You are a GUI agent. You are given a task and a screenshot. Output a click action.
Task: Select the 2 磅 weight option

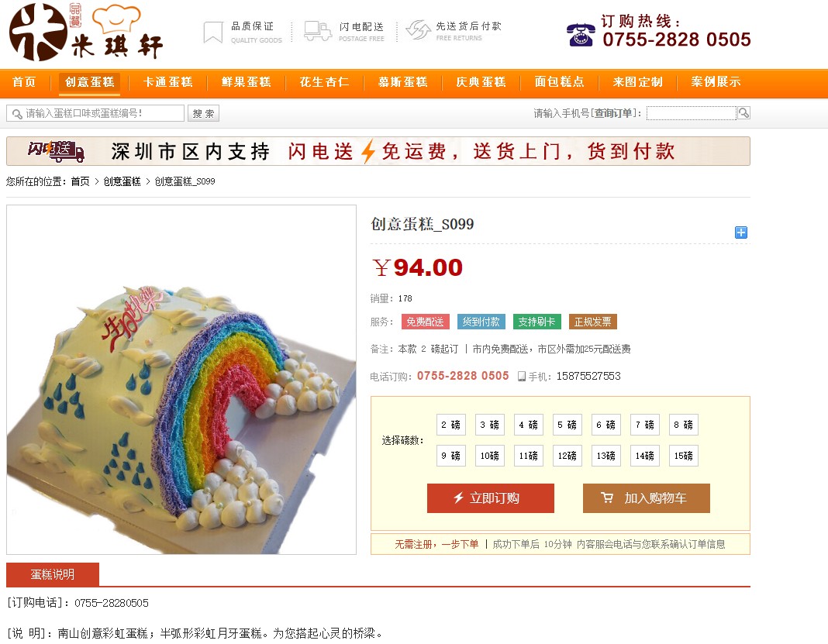(x=451, y=425)
